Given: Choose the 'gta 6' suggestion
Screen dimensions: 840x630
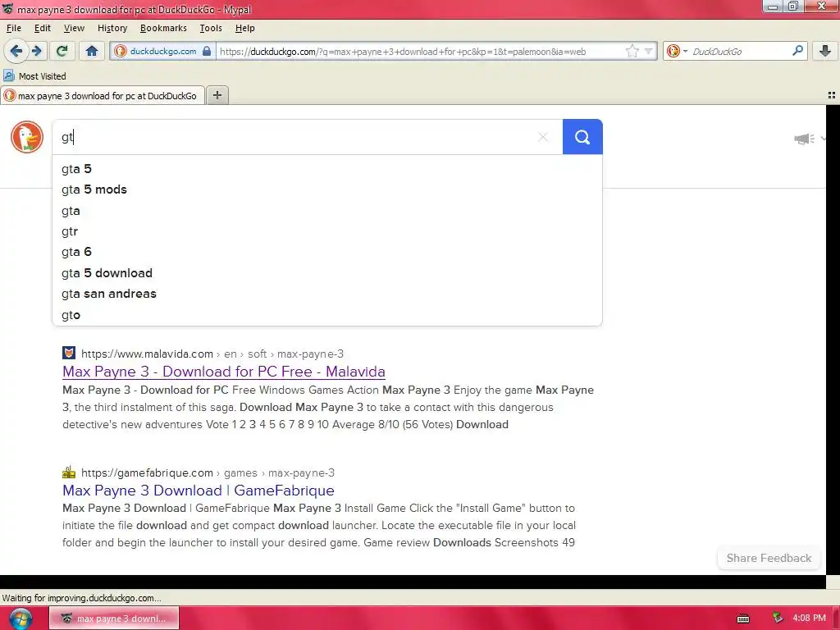Looking at the screenshot, I should [x=326, y=252].
